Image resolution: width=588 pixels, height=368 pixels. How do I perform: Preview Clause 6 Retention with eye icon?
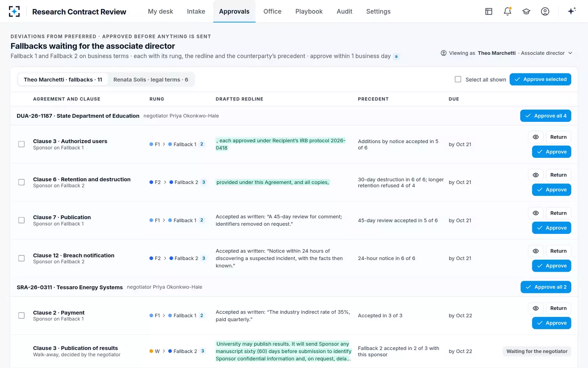coord(536,175)
